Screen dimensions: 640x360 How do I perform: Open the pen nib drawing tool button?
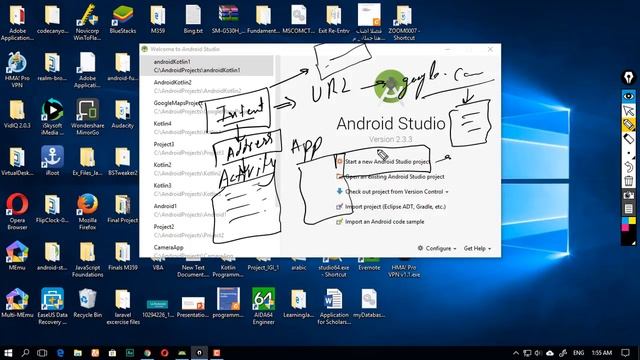[x=629, y=78]
